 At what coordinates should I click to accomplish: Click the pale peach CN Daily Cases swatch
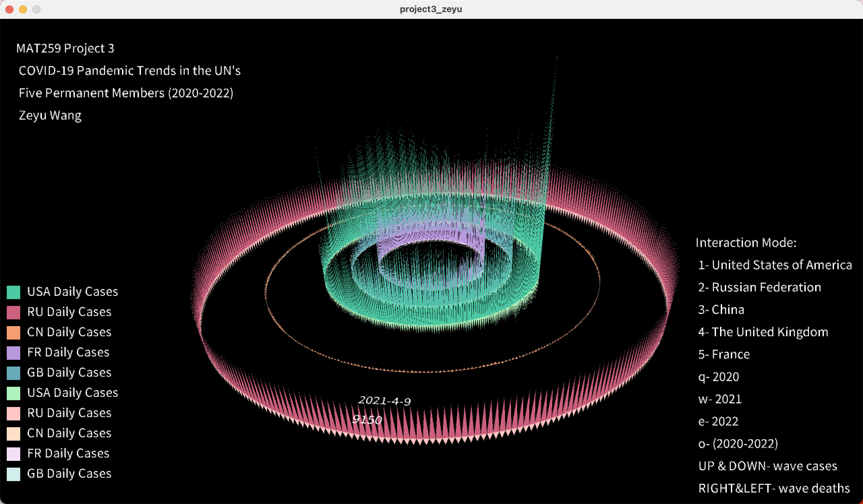13,434
